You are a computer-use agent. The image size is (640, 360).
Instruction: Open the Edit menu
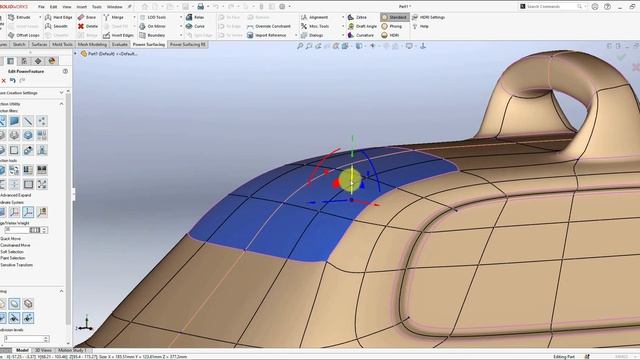point(53,7)
